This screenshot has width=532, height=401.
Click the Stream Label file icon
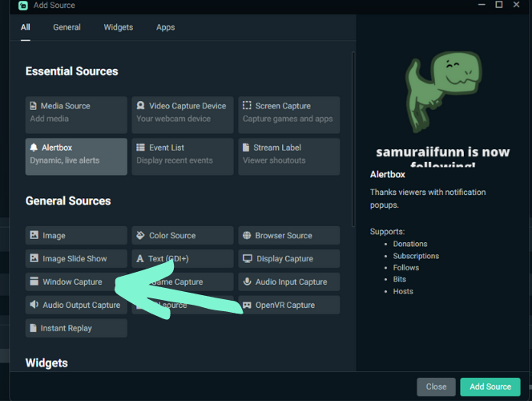246,148
